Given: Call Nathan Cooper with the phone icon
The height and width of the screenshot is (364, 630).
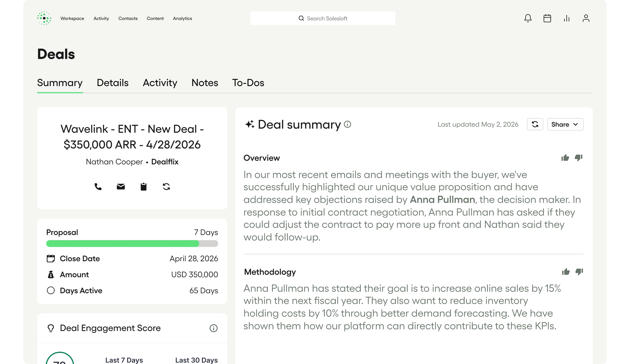Looking at the screenshot, I should click(x=98, y=187).
